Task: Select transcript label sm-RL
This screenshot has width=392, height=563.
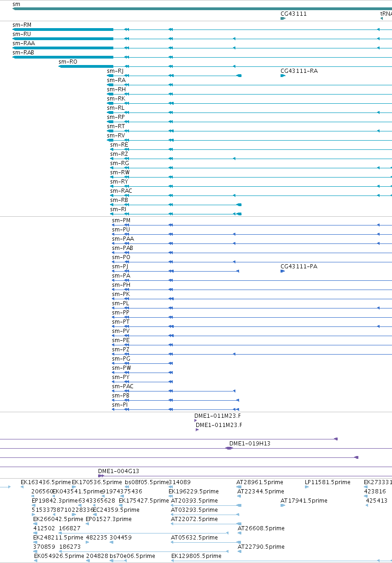Action: [x=116, y=108]
